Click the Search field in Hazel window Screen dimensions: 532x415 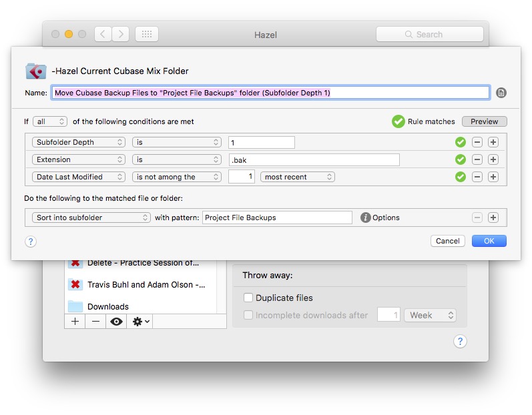(429, 34)
